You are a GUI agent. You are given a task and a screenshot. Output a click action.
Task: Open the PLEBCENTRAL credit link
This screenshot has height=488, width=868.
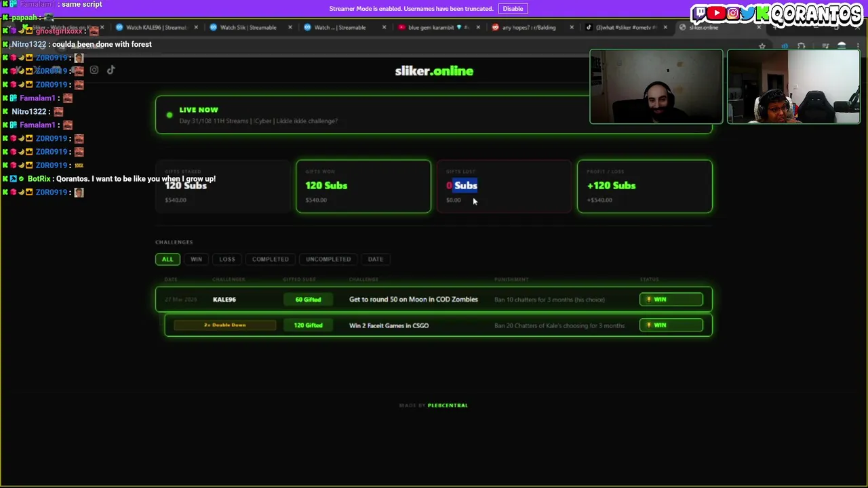(448, 405)
